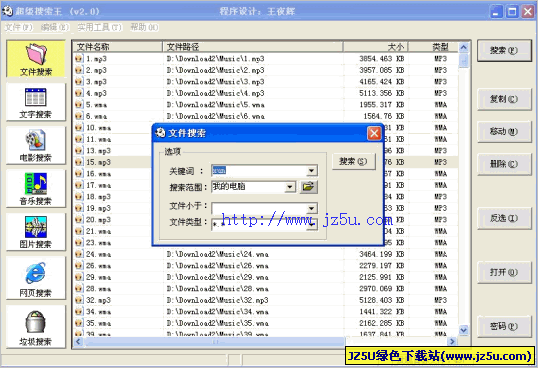Click the file icon of 29.wma row

[79, 277]
